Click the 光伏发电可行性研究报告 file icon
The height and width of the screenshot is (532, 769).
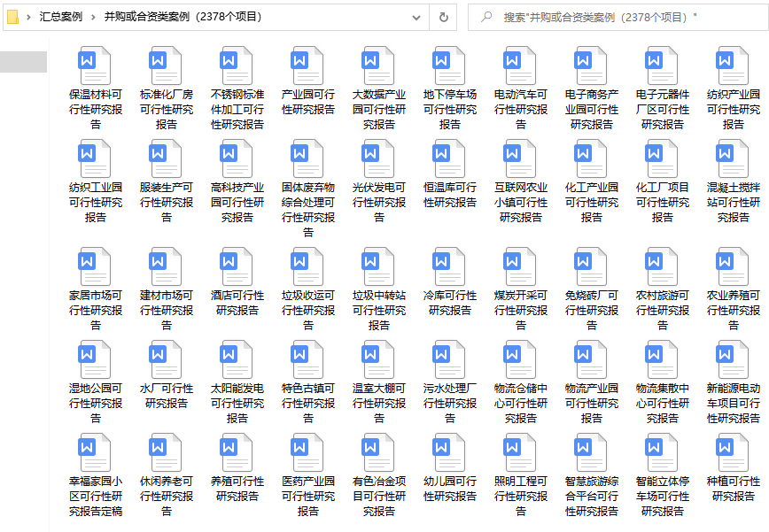[x=379, y=159]
